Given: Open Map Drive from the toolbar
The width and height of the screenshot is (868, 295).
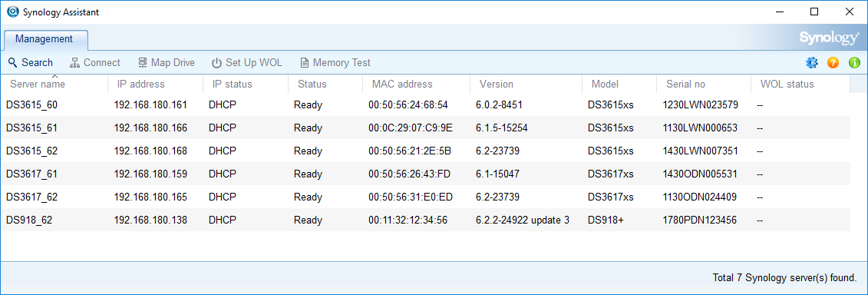Looking at the screenshot, I should pos(166,63).
